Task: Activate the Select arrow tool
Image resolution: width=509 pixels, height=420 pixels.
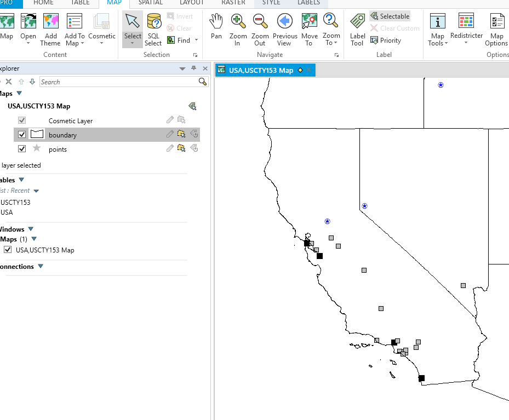Action: pos(133,22)
